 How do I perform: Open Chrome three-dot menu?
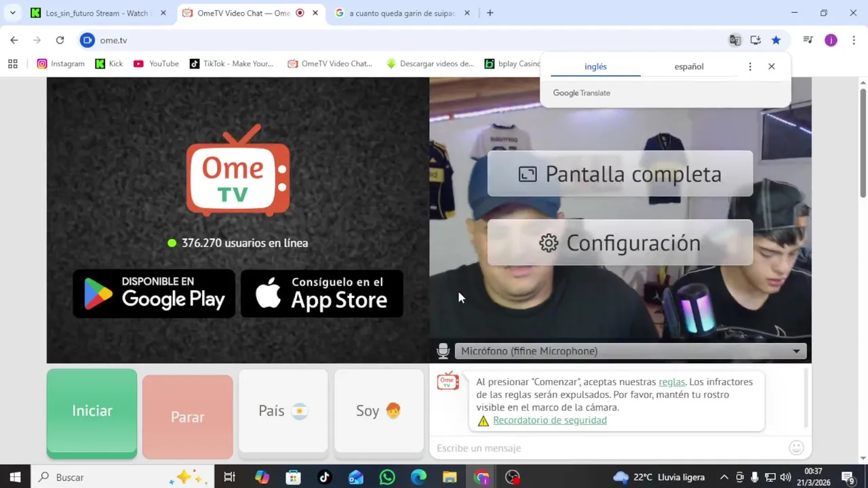click(x=854, y=40)
